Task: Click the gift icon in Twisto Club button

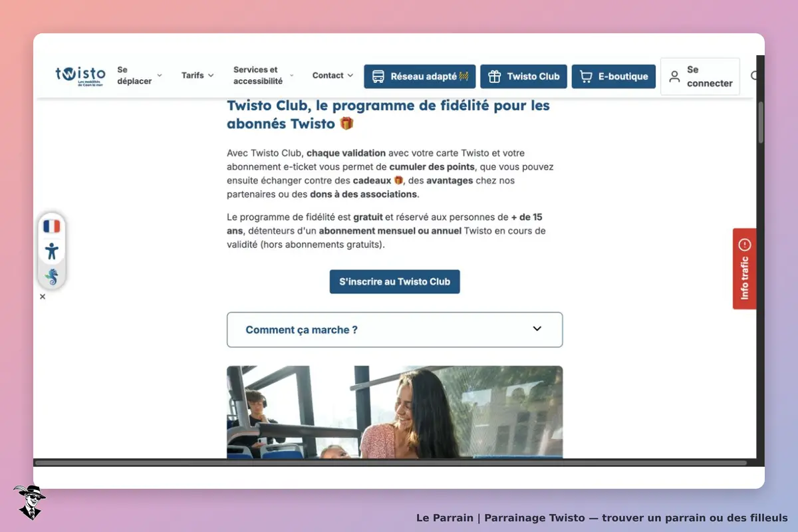Action: coord(494,76)
